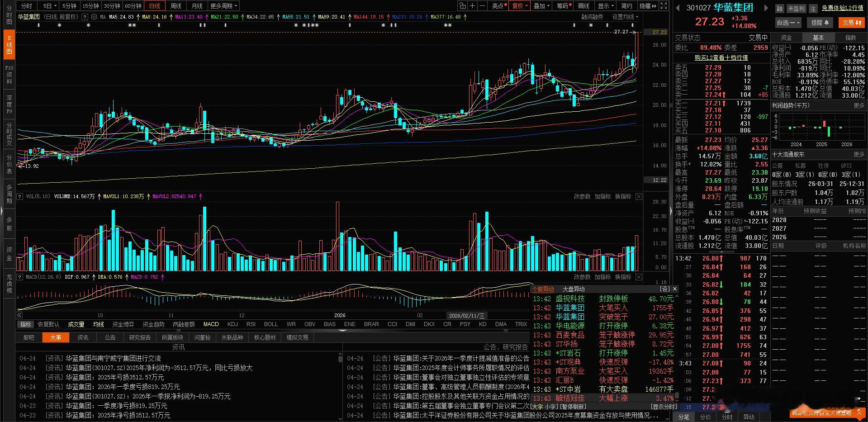Open MACD indicator help icon

pyautogui.click(x=20, y=277)
